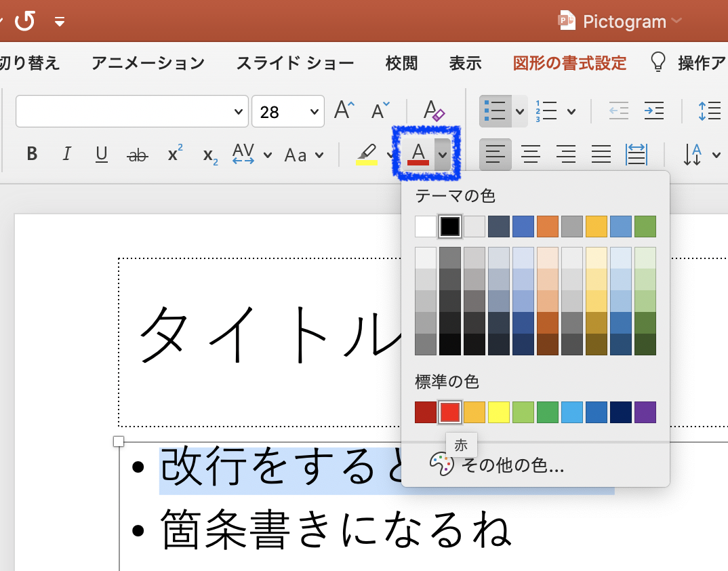Click the text box corner resize handle

[x=119, y=441]
